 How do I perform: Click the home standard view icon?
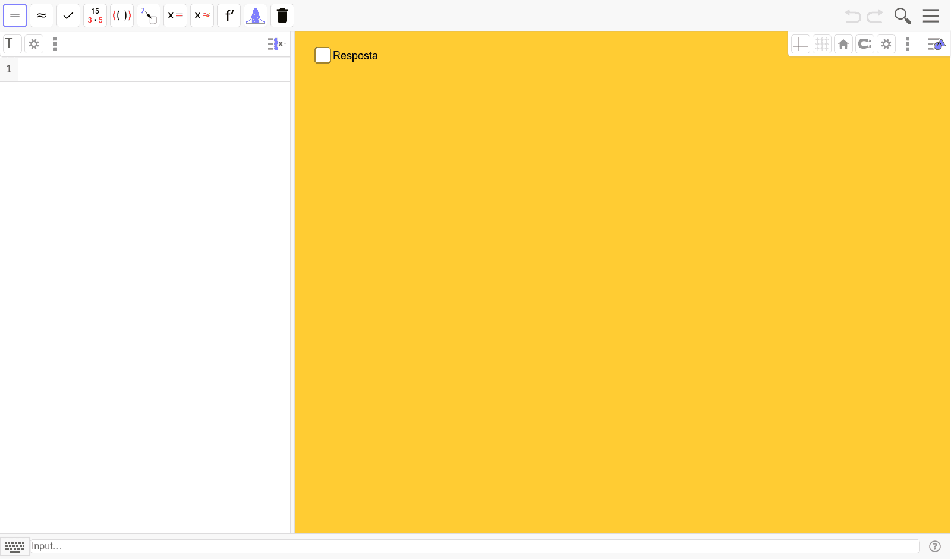(843, 44)
